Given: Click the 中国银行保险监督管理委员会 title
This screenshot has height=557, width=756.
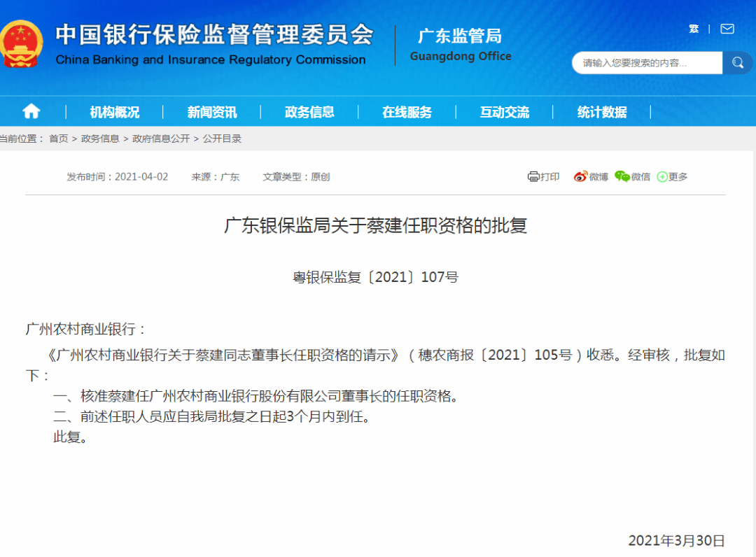Looking at the screenshot, I should pyautogui.click(x=215, y=35).
